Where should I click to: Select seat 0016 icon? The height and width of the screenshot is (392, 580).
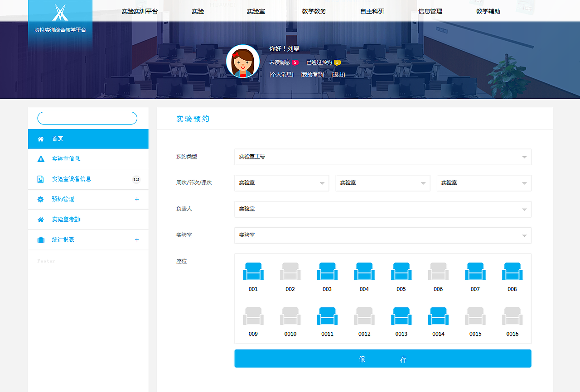pos(512,316)
